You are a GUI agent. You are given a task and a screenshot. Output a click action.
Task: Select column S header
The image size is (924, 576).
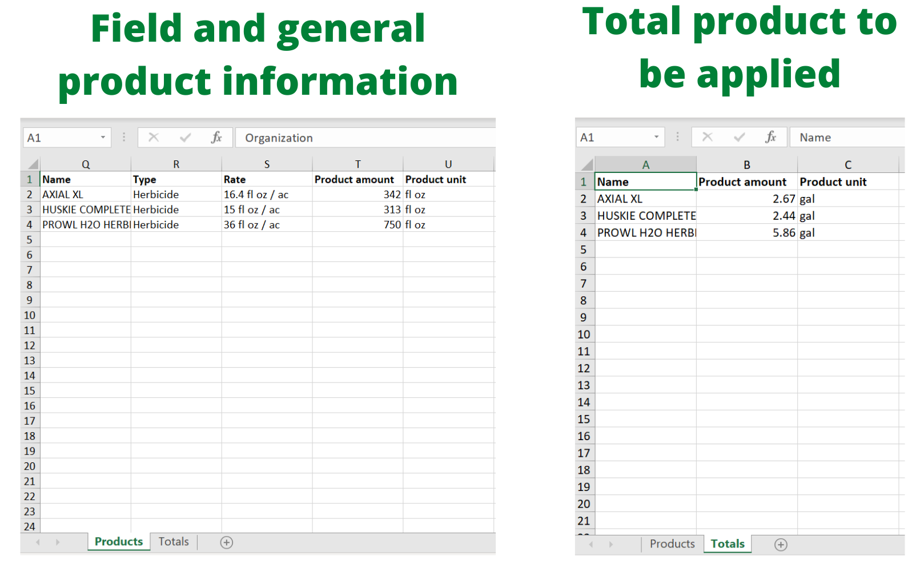[x=267, y=164]
